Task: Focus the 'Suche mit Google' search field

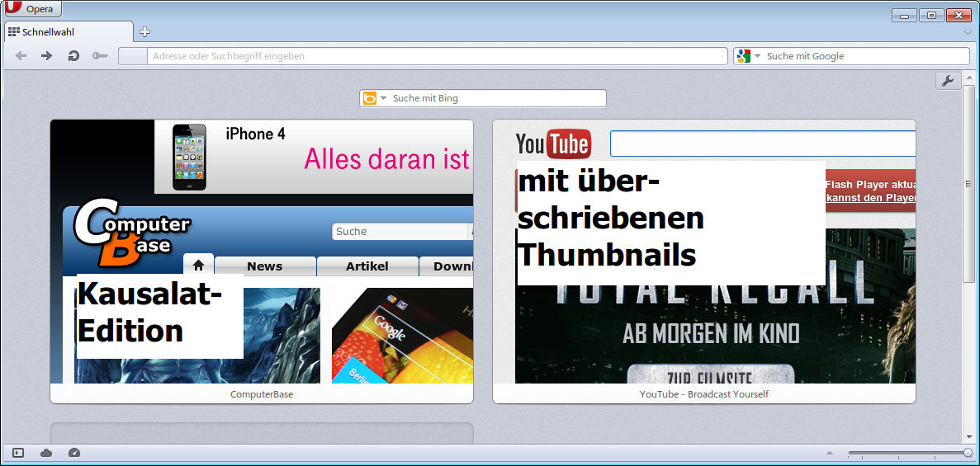Action: [866, 56]
